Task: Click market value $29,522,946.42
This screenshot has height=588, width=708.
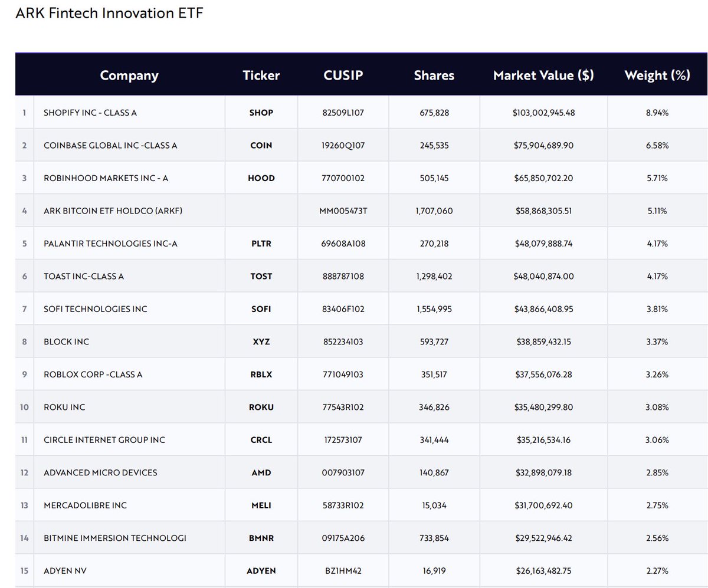Action: tap(543, 538)
